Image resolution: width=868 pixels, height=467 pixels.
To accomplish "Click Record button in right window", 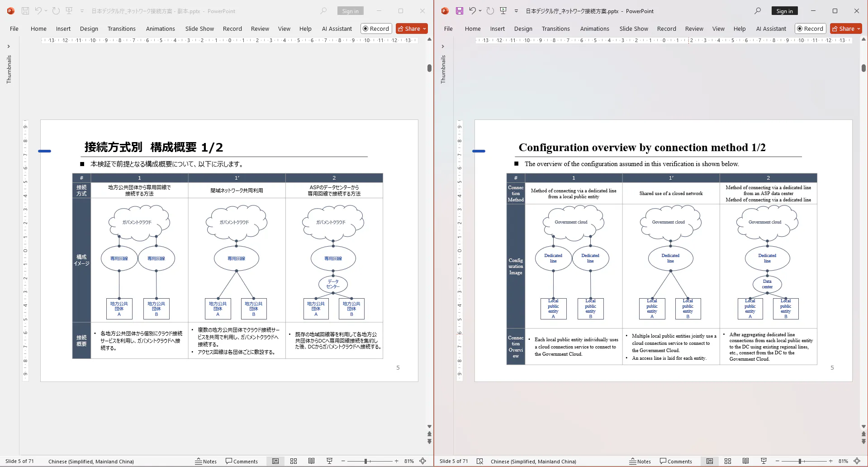I will point(810,29).
